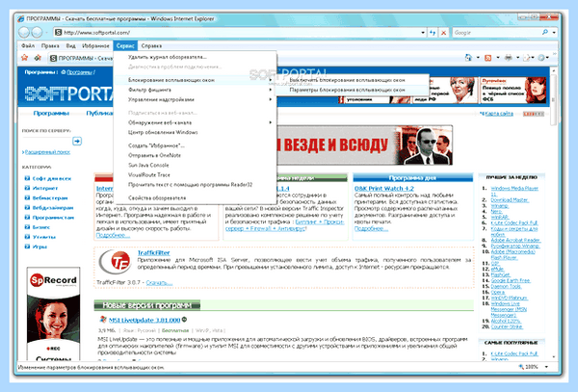Click the Download Master link

pos(510,200)
